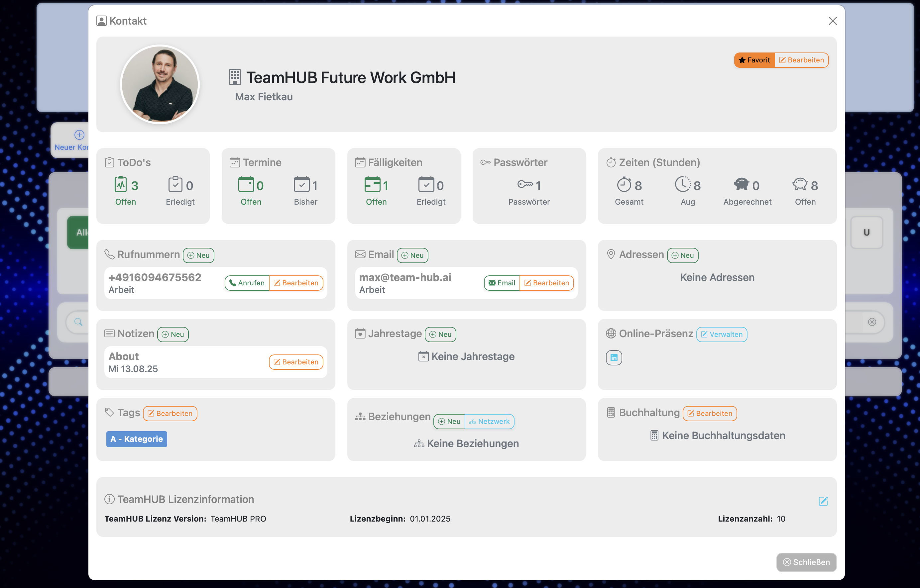Add a new Jahrestag via Neu
This screenshot has width=920, height=588.
coord(440,335)
